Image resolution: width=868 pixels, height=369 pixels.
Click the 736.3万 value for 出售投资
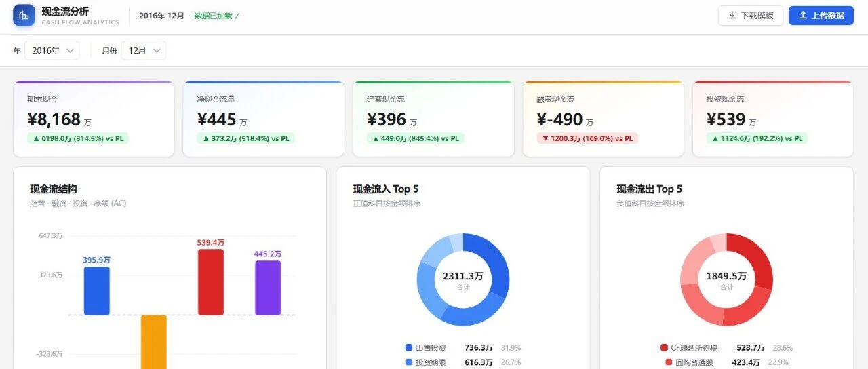(479, 347)
